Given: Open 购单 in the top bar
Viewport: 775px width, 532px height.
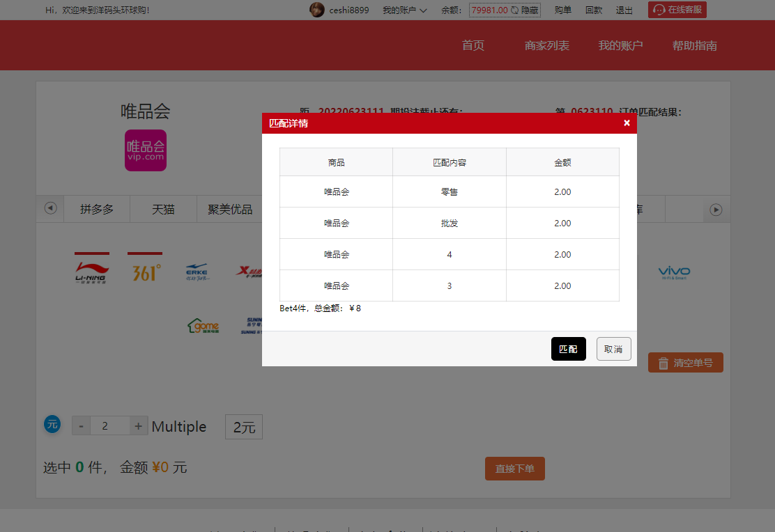Looking at the screenshot, I should (563, 10).
